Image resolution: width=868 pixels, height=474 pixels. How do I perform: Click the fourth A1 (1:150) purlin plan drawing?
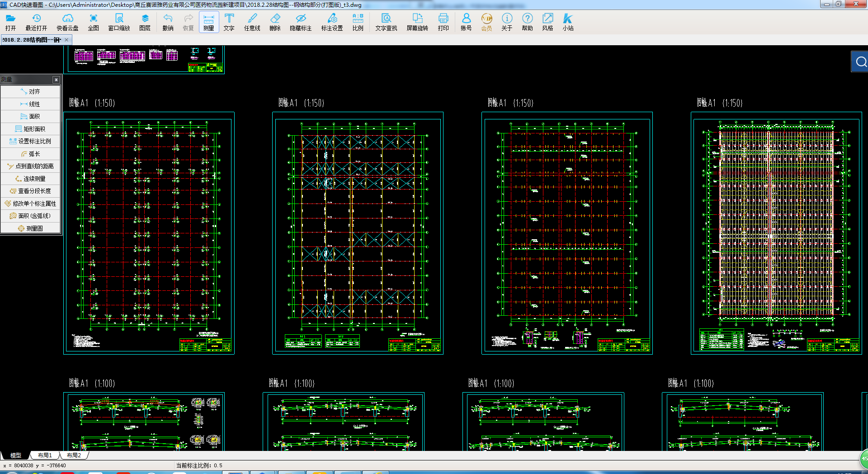776,233
